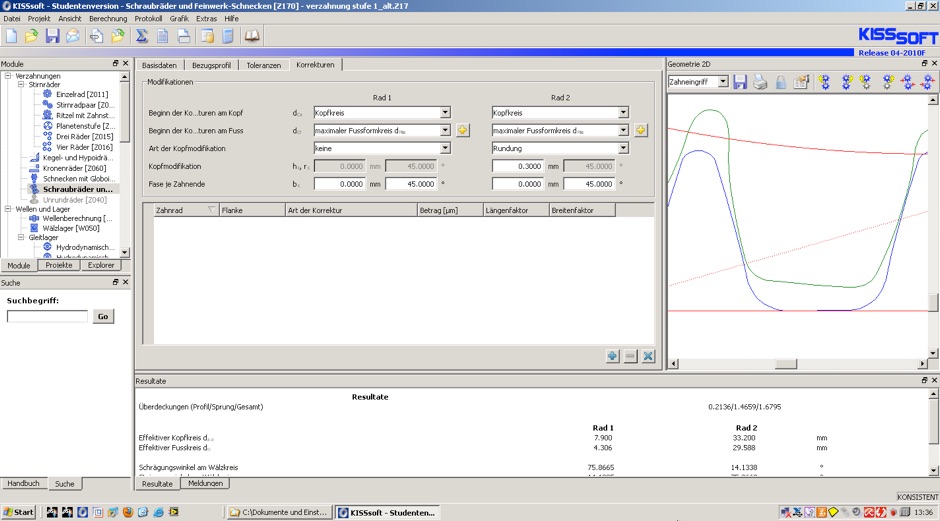Click the Suchbegriff search input field

[x=47, y=317]
